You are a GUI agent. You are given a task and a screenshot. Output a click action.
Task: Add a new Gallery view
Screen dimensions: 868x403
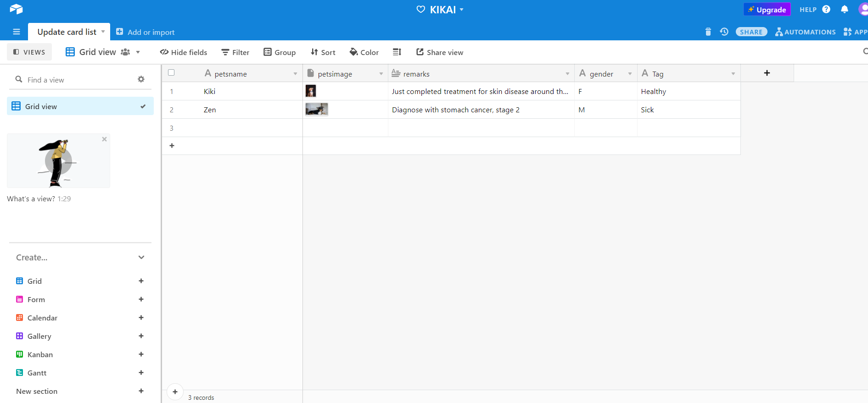pos(141,336)
